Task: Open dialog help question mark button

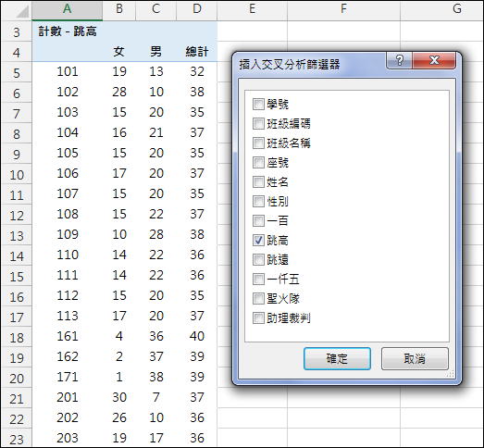Action: point(400,60)
